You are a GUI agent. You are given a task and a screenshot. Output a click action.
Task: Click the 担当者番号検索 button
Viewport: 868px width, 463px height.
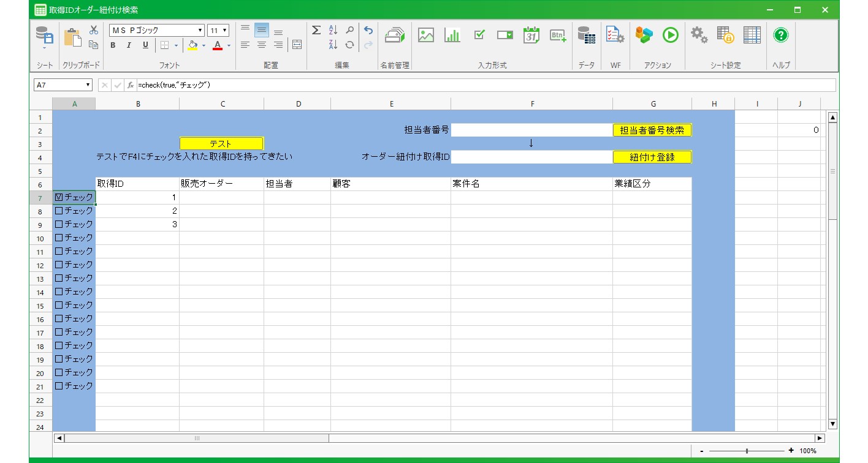pyautogui.click(x=652, y=130)
